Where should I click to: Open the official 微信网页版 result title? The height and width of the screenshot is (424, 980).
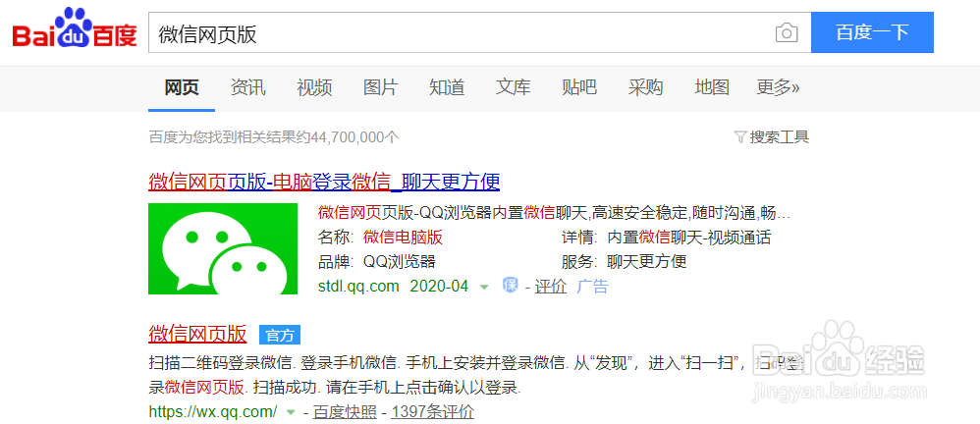[x=197, y=334]
